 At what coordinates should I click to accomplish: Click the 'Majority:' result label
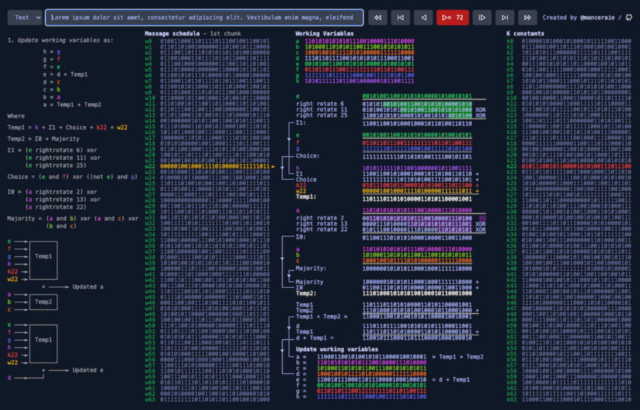[x=311, y=268]
